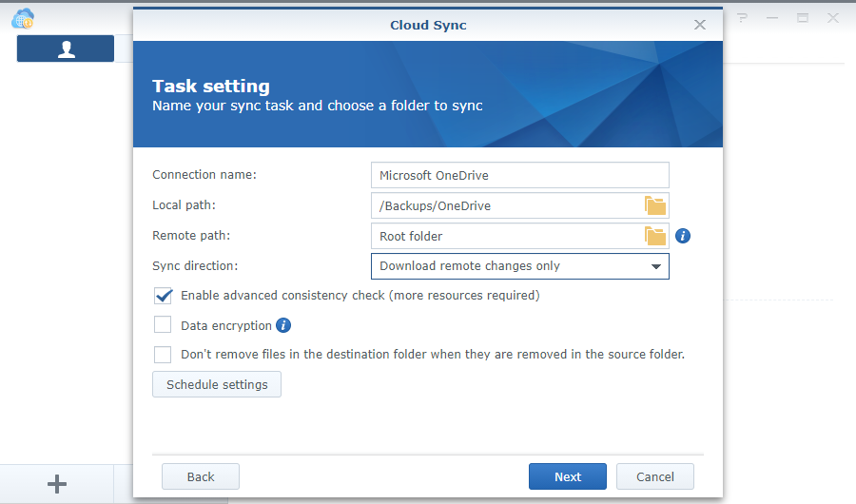Close the background Cloud Sync window

833,18
